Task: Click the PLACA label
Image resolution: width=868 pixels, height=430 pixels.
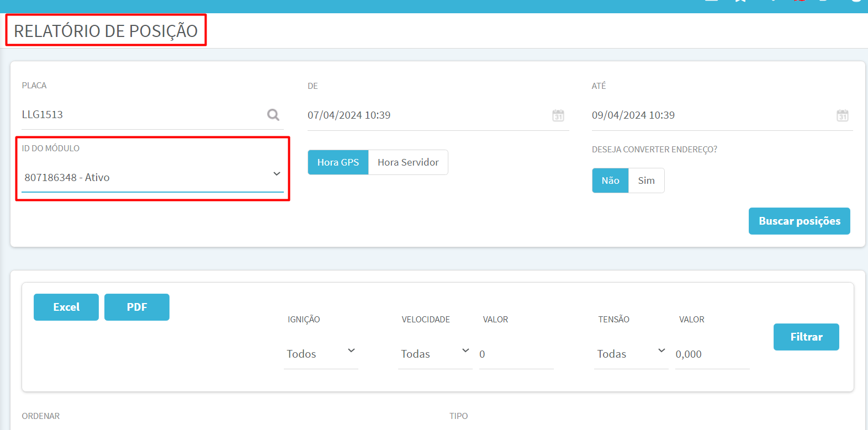Action: [34, 86]
